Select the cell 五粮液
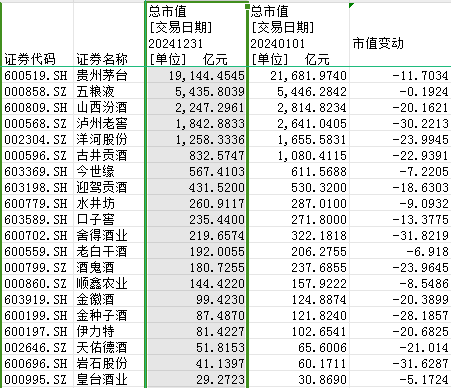451x388 pixels. tap(109, 91)
